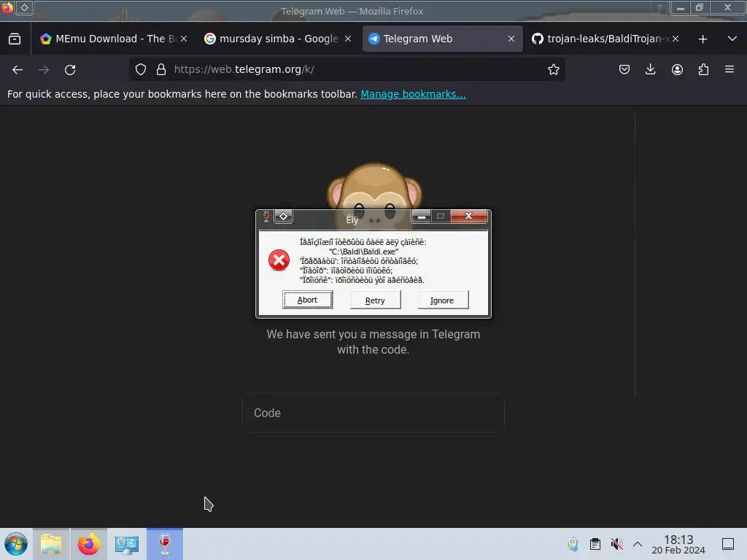This screenshot has height=560, width=747.
Task: Open the file manager from taskbar
Action: coord(51,544)
